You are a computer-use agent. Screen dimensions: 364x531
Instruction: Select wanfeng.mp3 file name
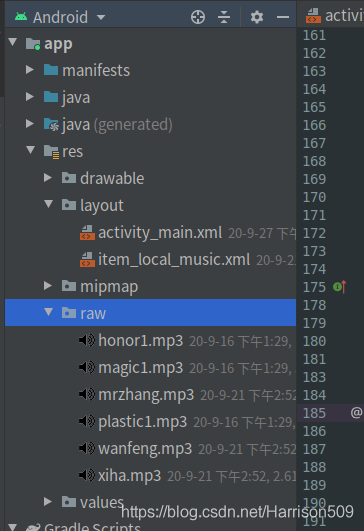(145, 449)
